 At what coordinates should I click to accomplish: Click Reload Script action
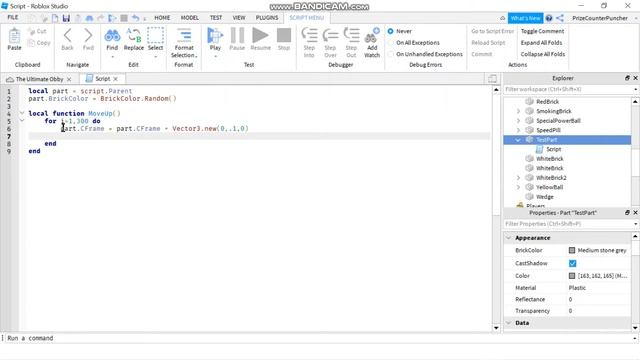(488, 42)
